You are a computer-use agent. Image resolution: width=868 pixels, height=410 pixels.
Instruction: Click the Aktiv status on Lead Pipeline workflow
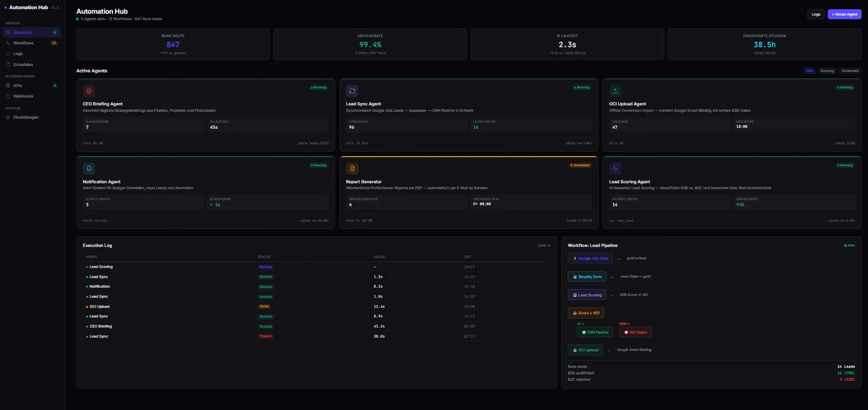[x=849, y=246]
